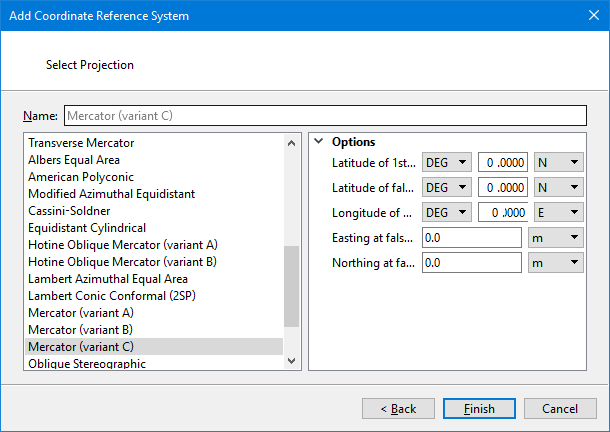610x432 pixels.
Task: Choose Cassini-Soldner projection
Action: pos(69,211)
